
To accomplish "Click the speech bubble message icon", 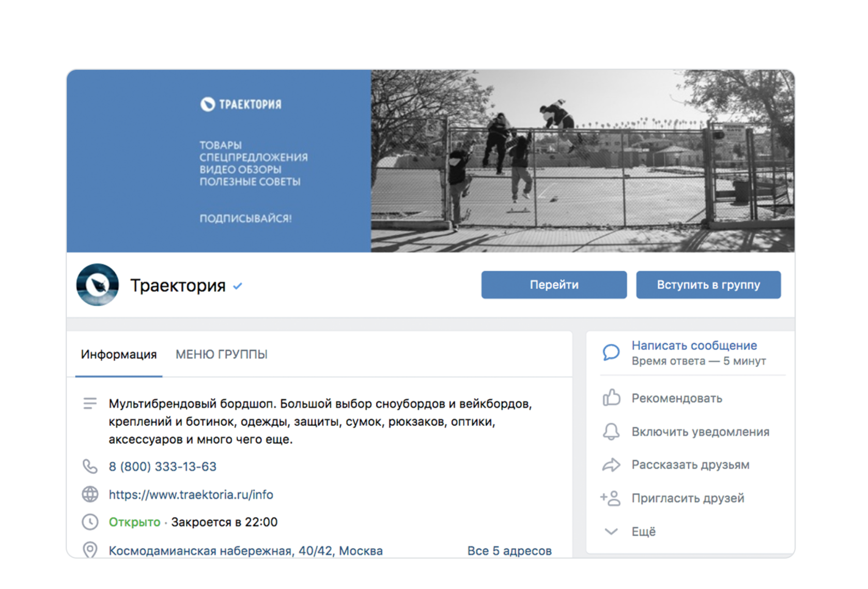I will coord(611,352).
